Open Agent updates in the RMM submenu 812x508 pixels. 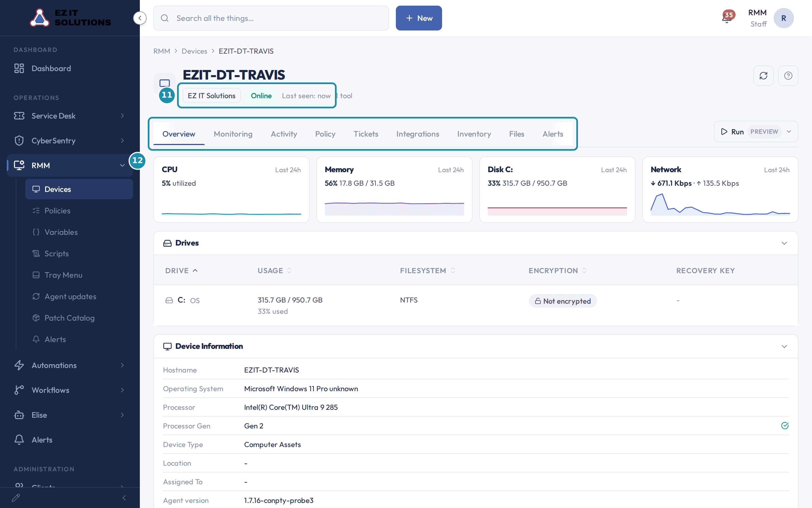[x=79, y=296]
